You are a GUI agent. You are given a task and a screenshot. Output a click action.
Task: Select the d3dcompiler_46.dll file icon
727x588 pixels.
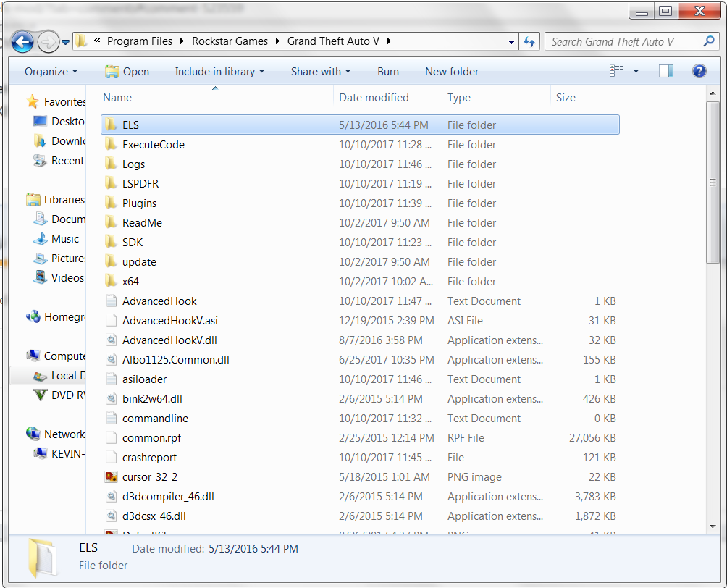click(111, 496)
